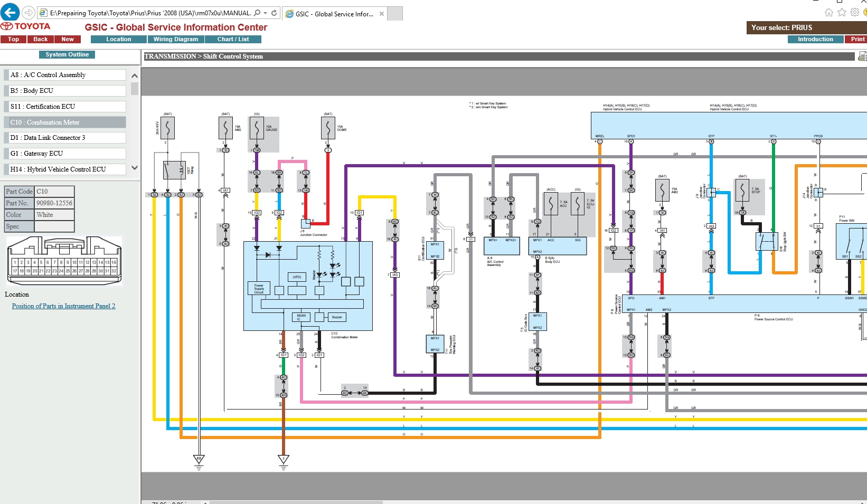Click the Hybrid Vehicle Control ECU top block

click(x=729, y=126)
